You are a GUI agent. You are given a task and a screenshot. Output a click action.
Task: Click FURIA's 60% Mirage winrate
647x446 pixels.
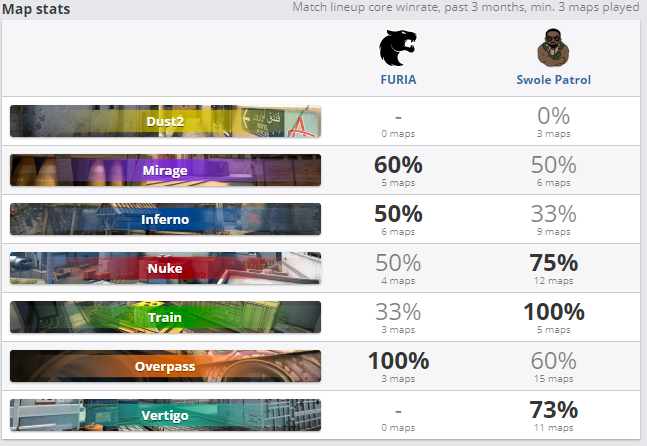(x=398, y=165)
